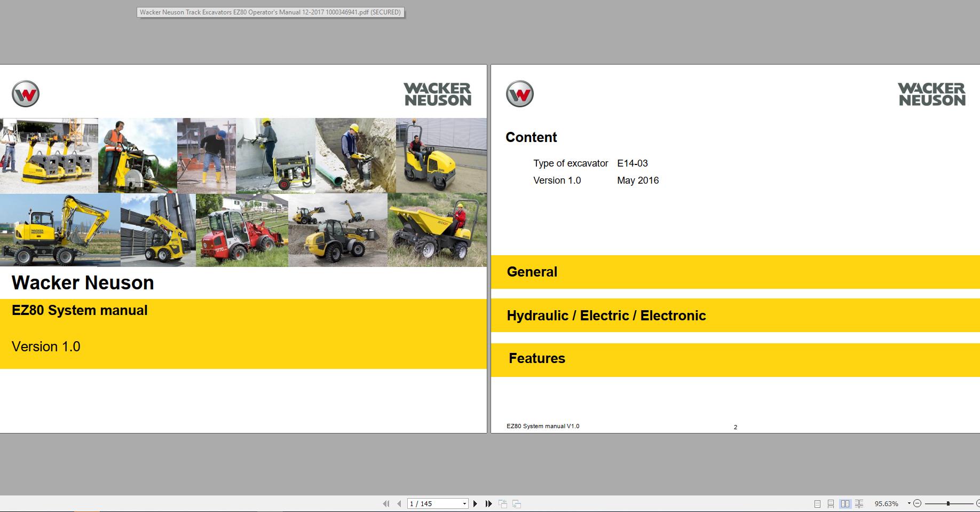Click the zoom out minus button
The image size is (980, 512).
pyautogui.click(x=917, y=503)
